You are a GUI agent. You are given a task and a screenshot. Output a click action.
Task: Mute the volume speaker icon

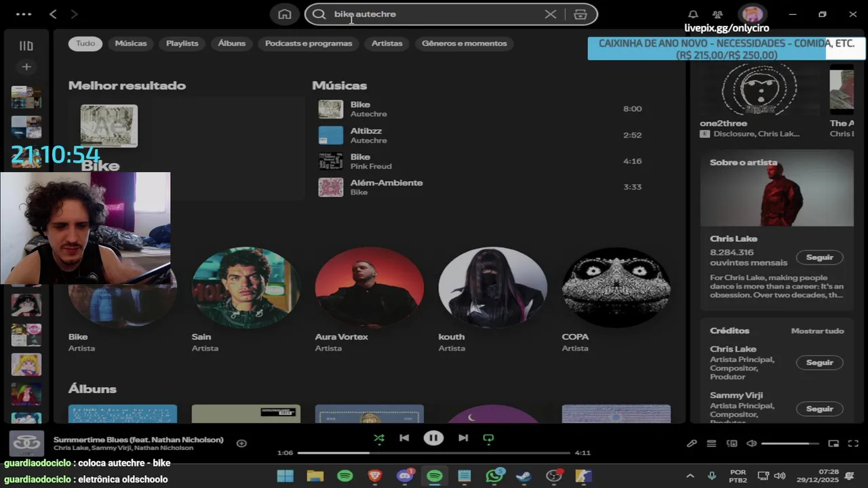click(x=751, y=443)
